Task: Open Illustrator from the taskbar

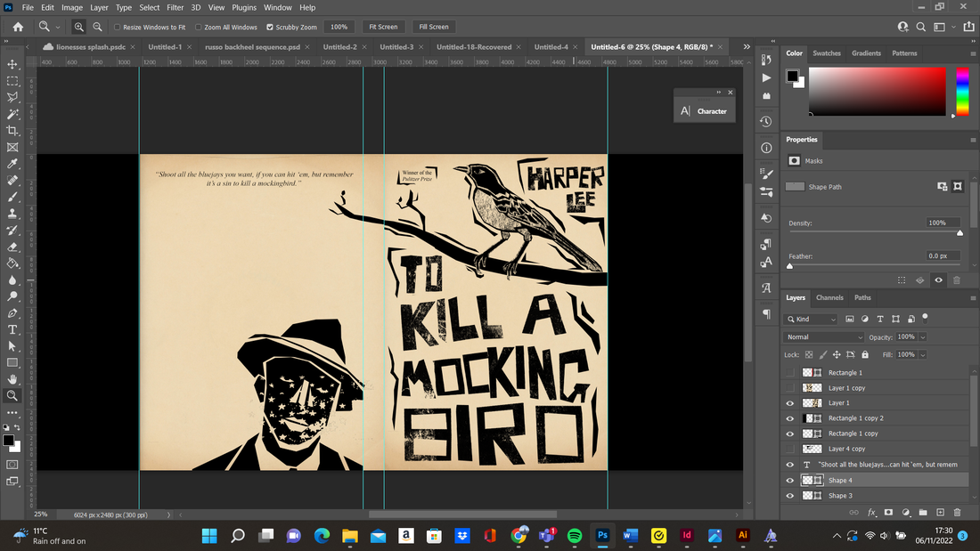Action: (742, 536)
